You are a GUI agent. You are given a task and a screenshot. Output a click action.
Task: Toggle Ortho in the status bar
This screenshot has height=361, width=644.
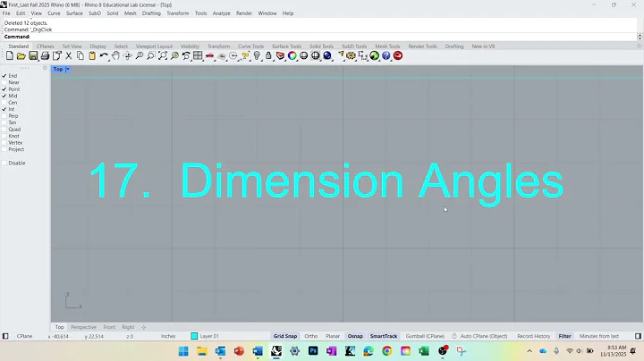[x=311, y=336]
